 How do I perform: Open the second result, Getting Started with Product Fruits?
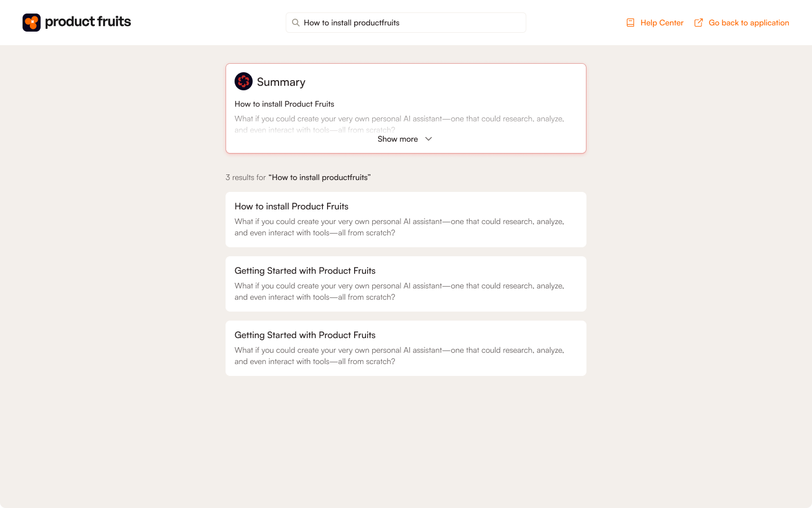(x=305, y=271)
